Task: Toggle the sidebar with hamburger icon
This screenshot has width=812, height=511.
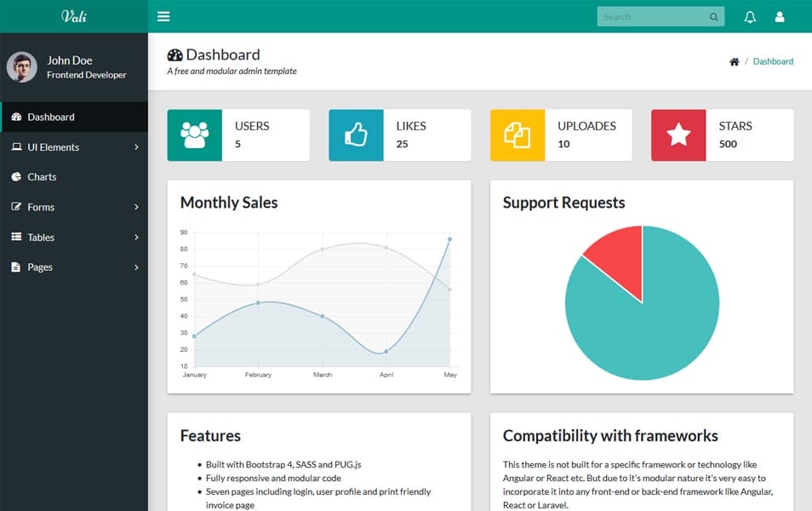Action: [163, 16]
